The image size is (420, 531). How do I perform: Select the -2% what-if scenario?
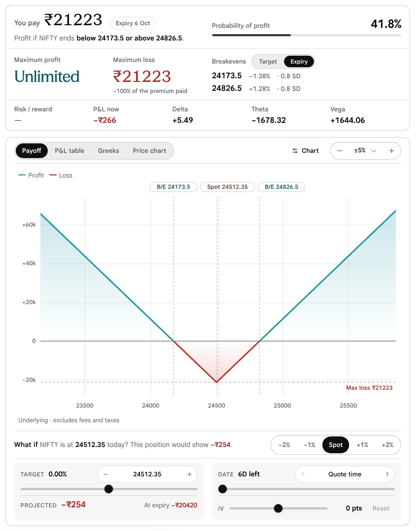[284, 445]
